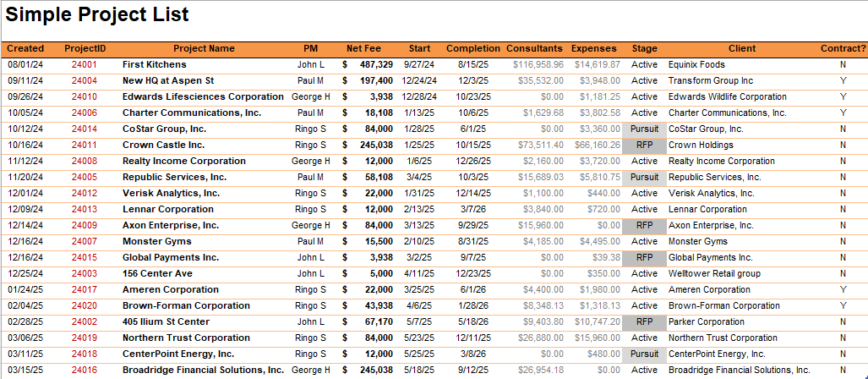868x379 pixels.
Task: Select Northern Trust Corporation project name cell
Action: 186,338
